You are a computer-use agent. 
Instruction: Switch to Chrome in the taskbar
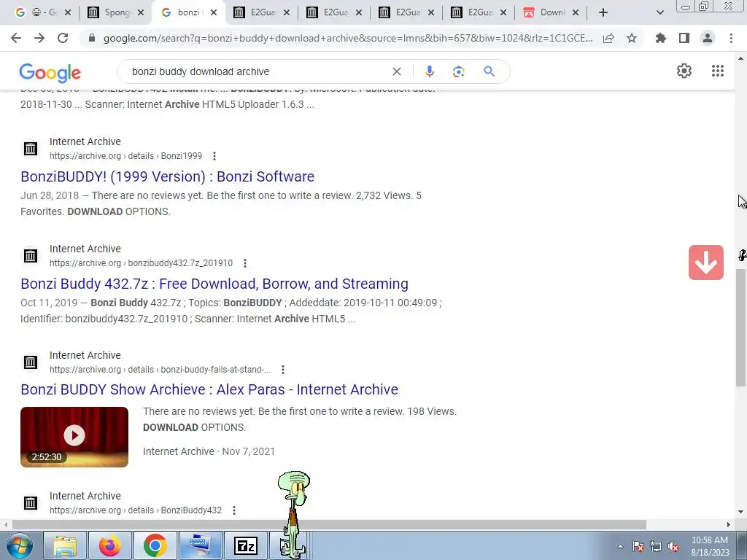click(155, 545)
